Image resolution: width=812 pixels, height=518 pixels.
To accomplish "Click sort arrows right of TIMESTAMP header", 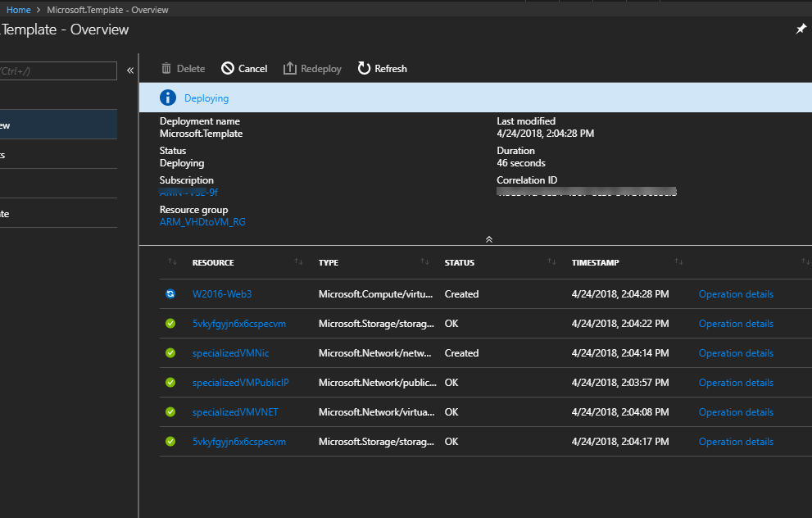I will 679,261.
